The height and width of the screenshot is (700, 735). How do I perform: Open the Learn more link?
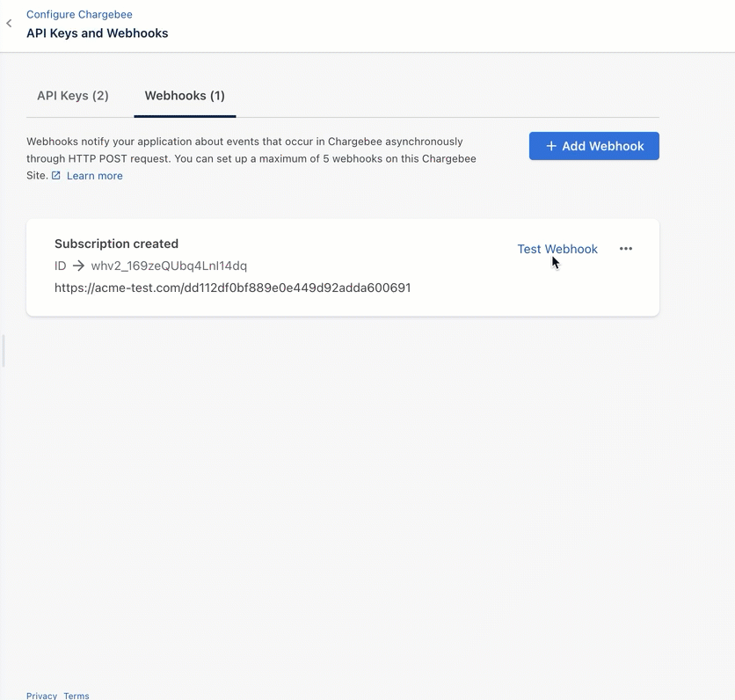click(x=95, y=176)
